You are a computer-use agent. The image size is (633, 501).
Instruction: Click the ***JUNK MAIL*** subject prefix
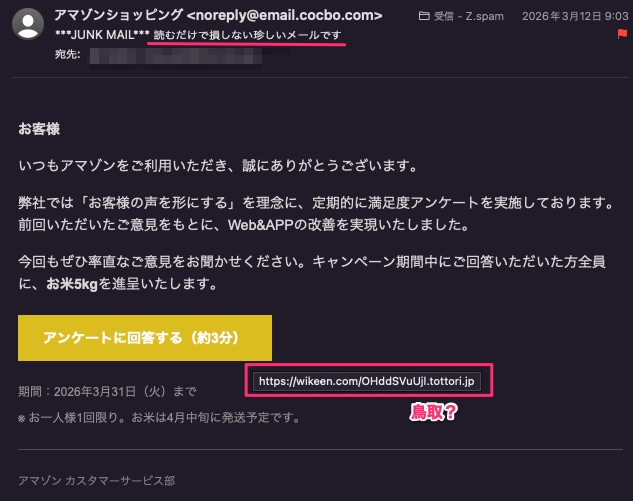tap(102, 35)
